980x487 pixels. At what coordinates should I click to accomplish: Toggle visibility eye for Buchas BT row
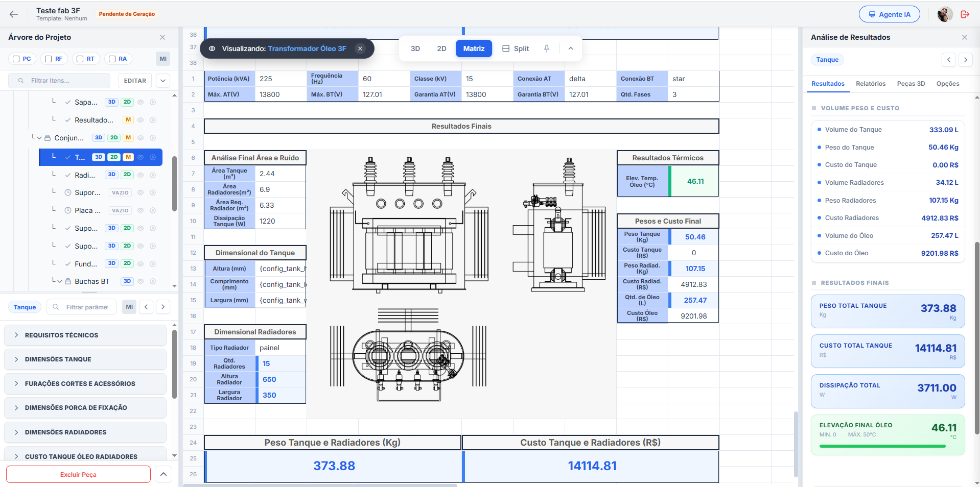pos(140,281)
